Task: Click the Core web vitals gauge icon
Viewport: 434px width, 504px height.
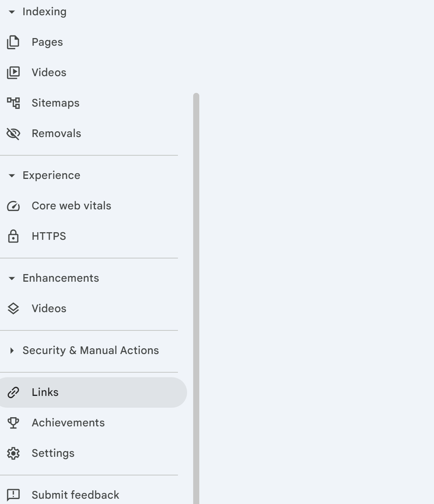Action: click(13, 206)
